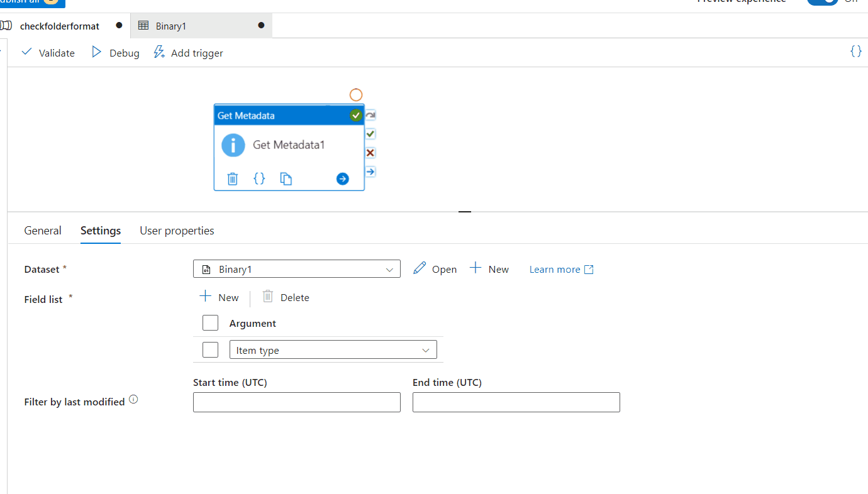Viewport: 868px width, 494px height.
Task: Delete Get Metadata1 using the trash icon
Action: click(233, 178)
